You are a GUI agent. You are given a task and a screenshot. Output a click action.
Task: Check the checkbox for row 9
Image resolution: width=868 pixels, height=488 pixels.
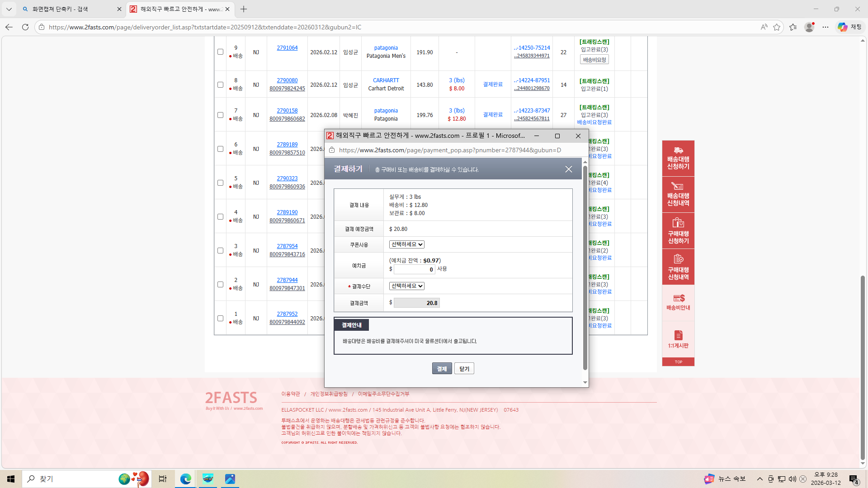coord(220,52)
